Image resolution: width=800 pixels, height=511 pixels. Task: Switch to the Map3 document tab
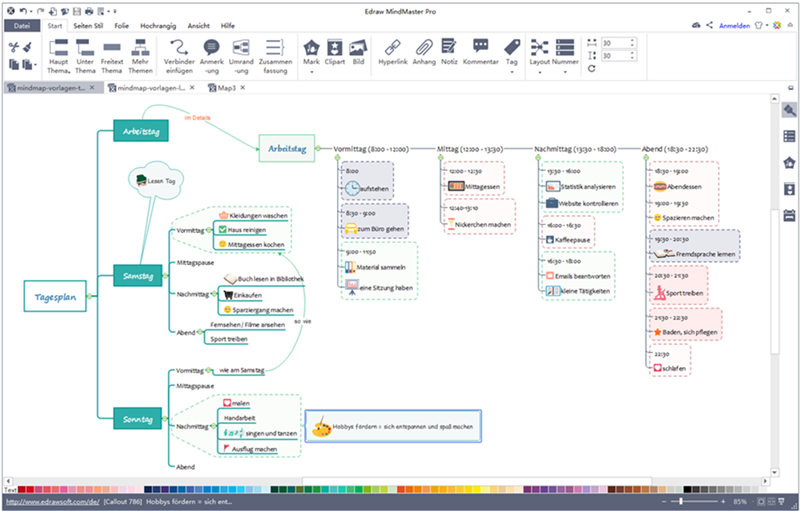point(234,88)
